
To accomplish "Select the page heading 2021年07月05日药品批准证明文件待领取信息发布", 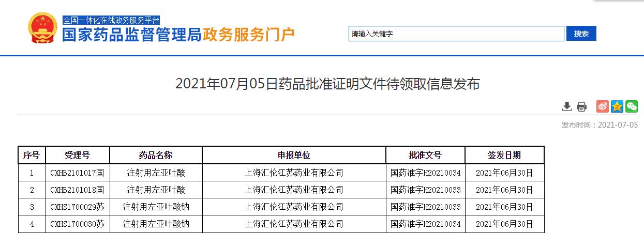I will pyautogui.click(x=327, y=84).
